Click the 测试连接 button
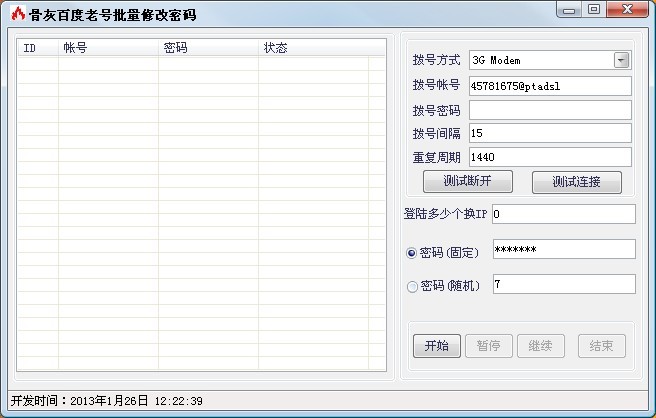Screen dimensions: 656x418 (x=577, y=182)
